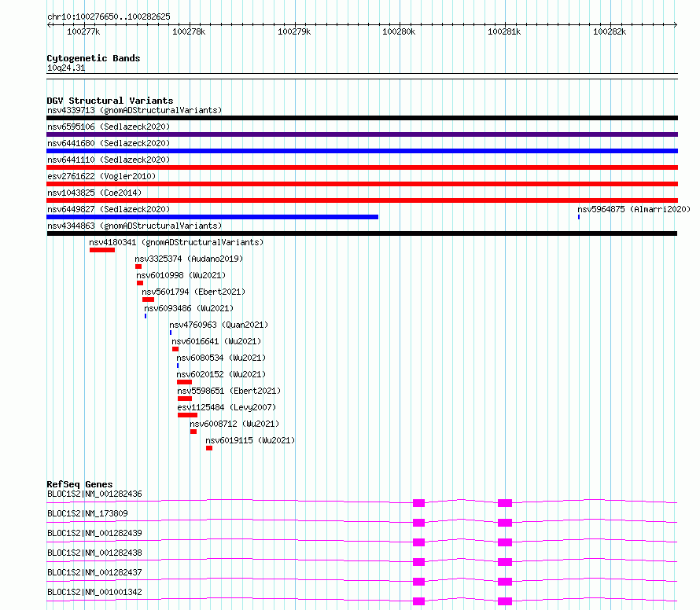Click the red nsv5601794 variant block
The image size is (700, 610).
click(148, 299)
